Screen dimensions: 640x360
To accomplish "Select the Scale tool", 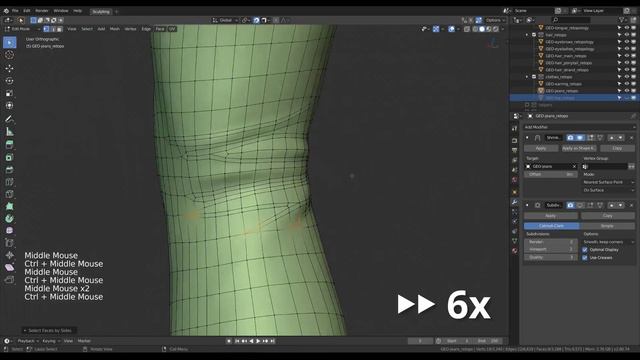I will coord(9,93).
